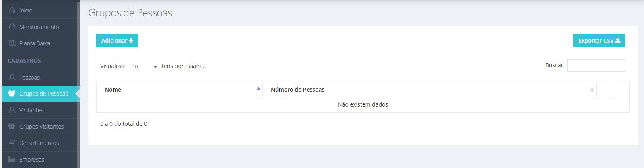This screenshot has height=168, width=644.
Task: Click the Grupos Visitantes group icon
Action: [x=12, y=126]
